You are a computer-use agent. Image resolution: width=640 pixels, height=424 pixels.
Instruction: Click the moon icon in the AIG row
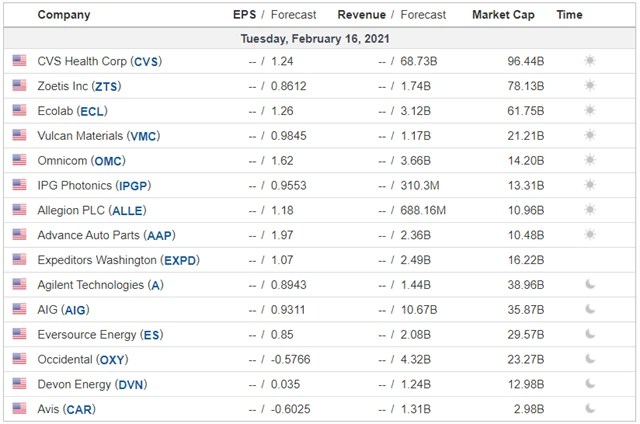pos(590,309)
